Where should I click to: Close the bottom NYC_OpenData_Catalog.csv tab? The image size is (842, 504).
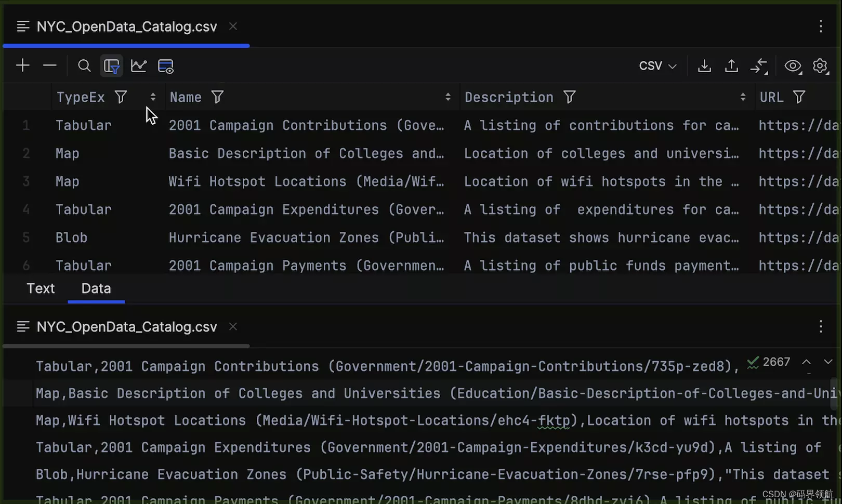[x=233, y=326]
